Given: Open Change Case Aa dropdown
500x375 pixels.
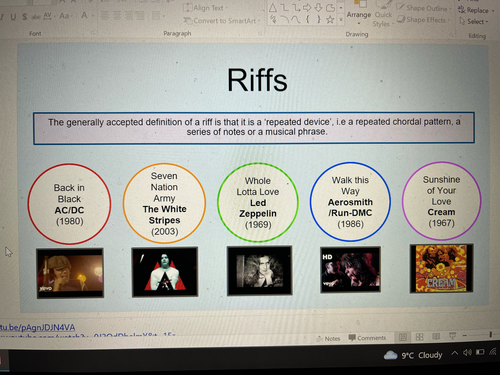Looking at the screenshot, I should pos(66,16).
